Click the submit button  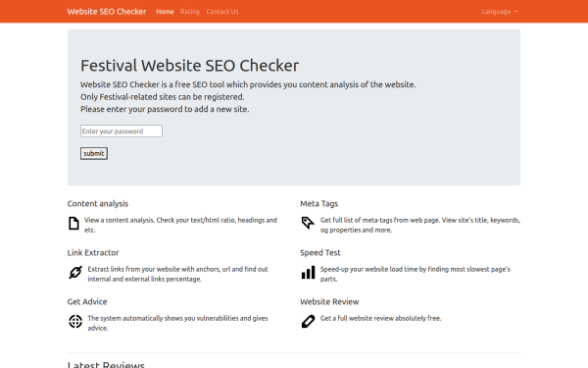pyautogui.click(x=94, y=154)
